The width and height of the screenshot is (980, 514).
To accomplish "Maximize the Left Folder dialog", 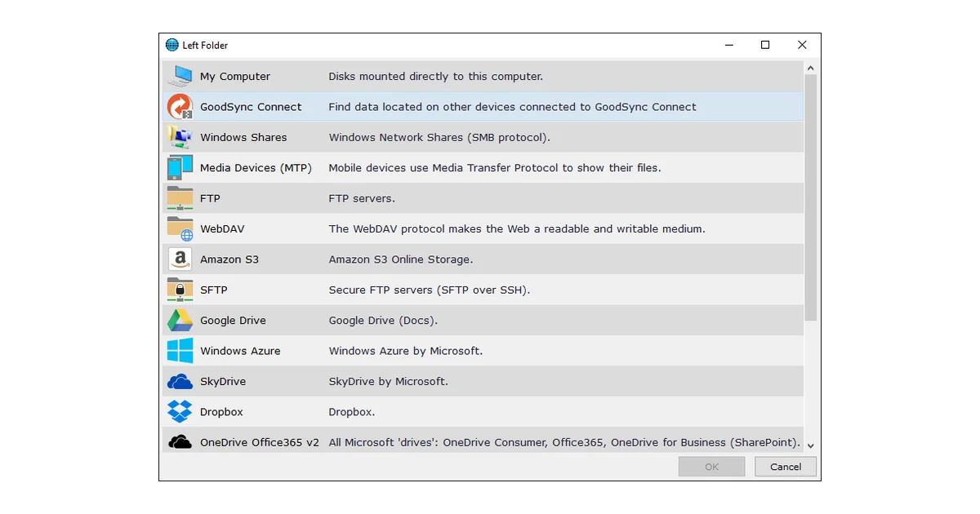I will tap(765, 45).
